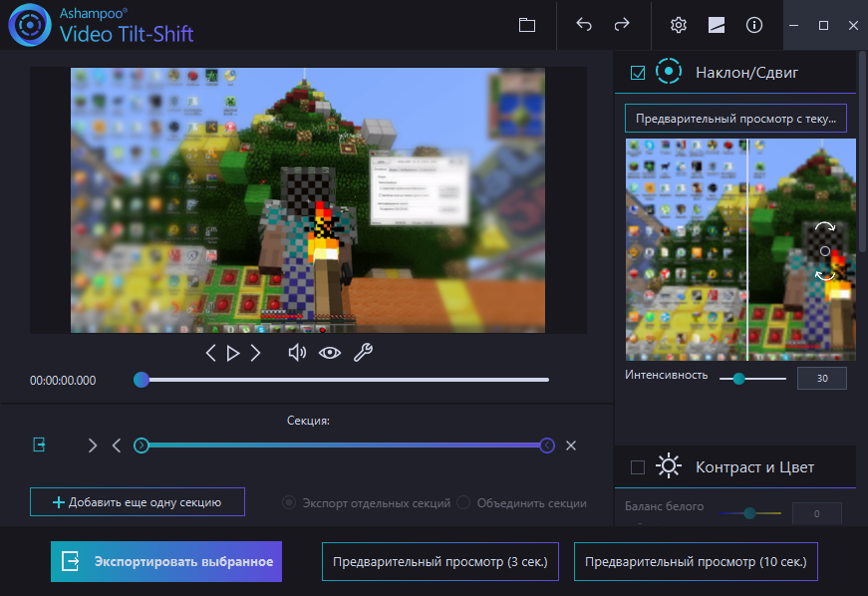
Task: Click the Баланс белого slider handle
Action: pos(749,513)
